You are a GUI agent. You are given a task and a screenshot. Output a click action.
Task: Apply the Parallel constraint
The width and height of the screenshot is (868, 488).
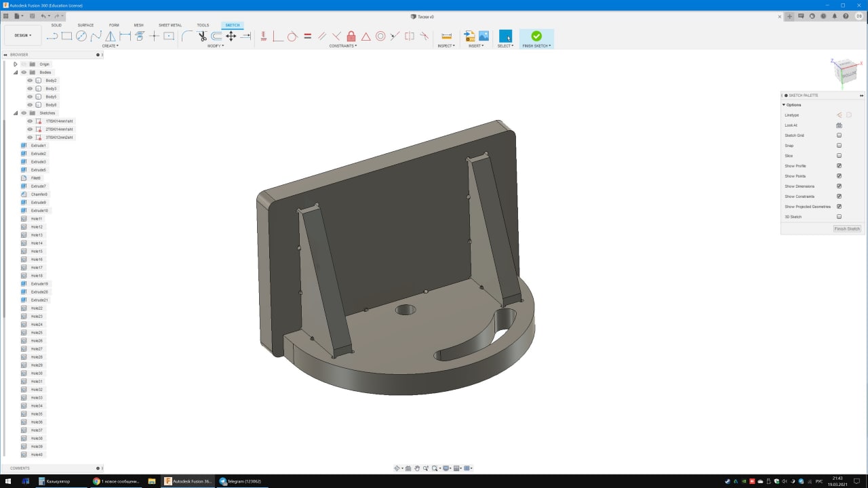pyautogui.click(x=322, y=36)
